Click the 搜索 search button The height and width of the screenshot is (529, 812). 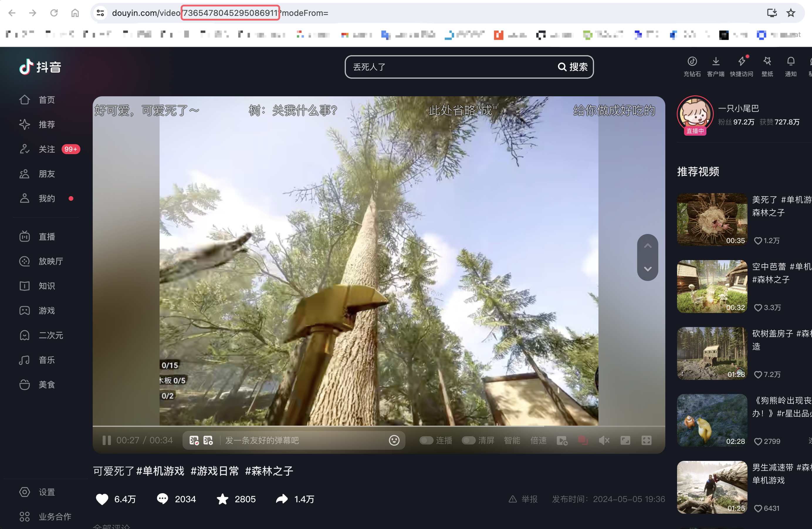pyautogui.click(x=573, y=67)
